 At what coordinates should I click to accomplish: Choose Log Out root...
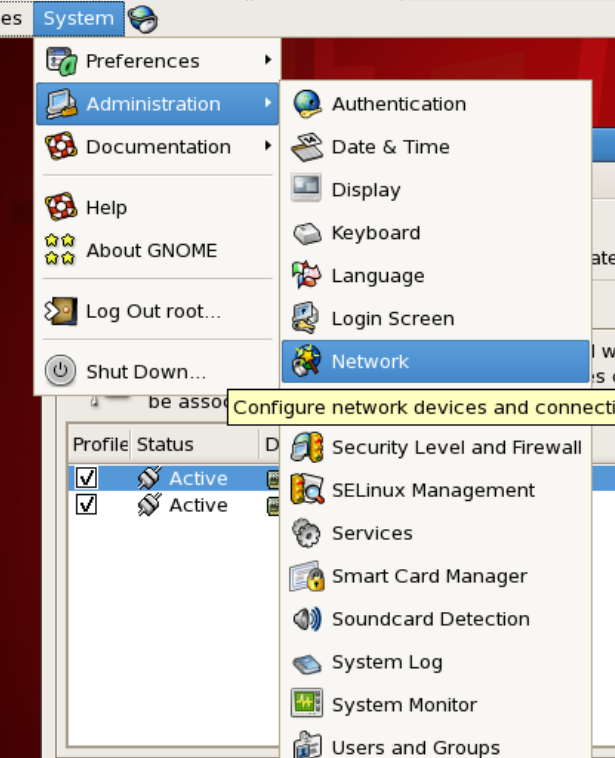coord(157,311)
